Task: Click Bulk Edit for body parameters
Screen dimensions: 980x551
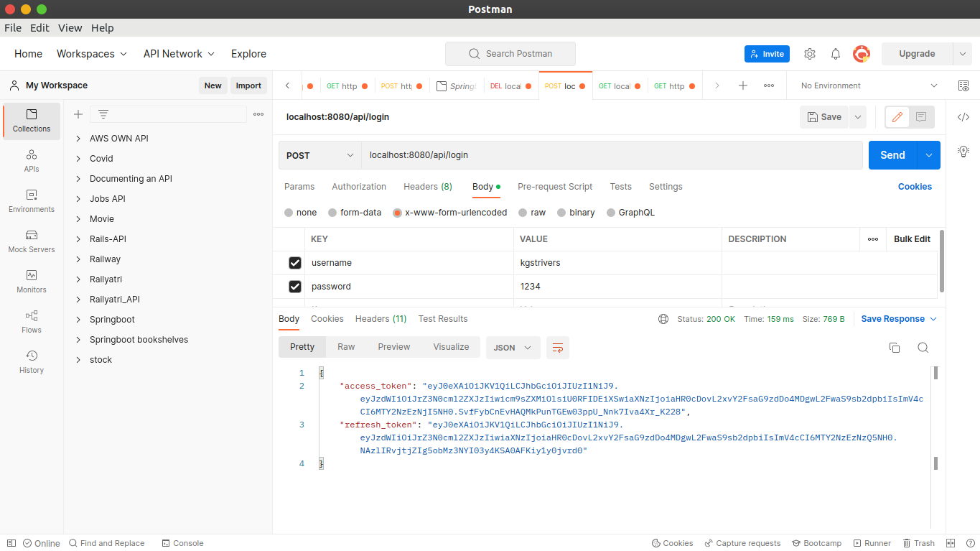Action: [912, 239]
